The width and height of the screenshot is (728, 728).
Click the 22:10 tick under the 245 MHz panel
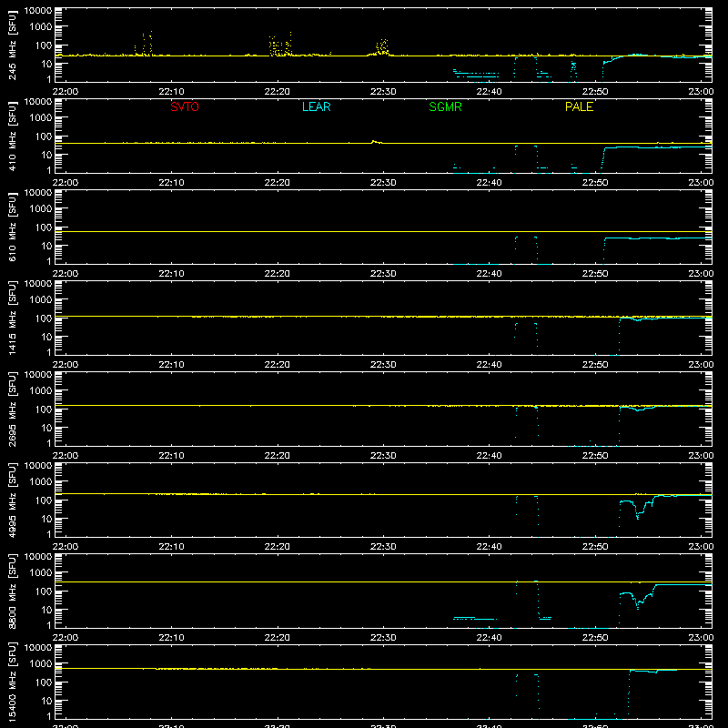(171, 92)
